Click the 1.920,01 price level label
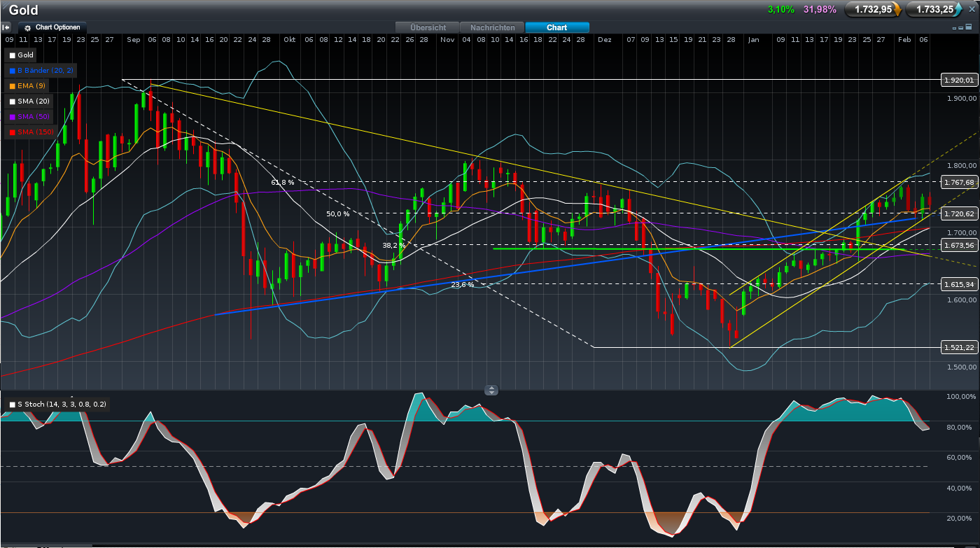Screen dimensions: 980x548 [959, 80]
